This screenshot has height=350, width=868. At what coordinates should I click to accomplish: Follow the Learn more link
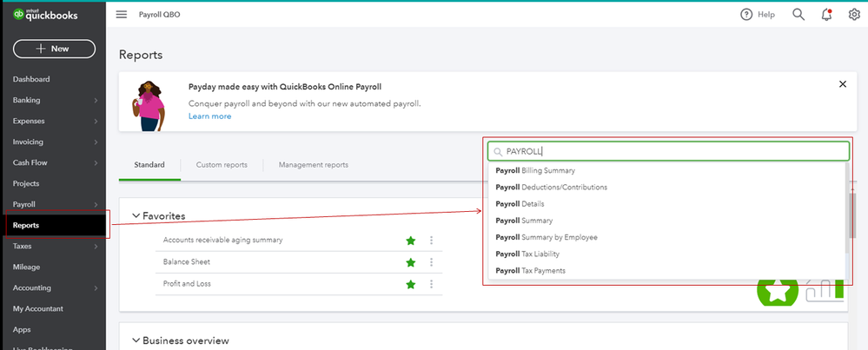[x=209, y=116]
